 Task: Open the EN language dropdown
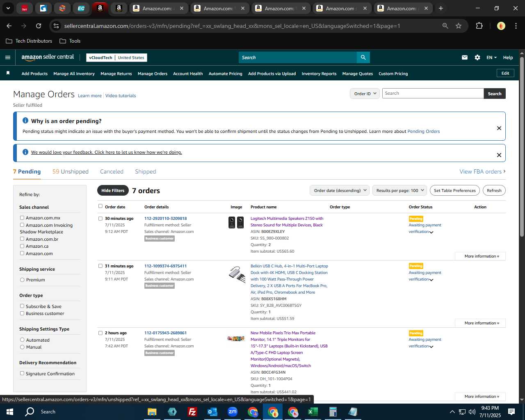tap(491, 57)
